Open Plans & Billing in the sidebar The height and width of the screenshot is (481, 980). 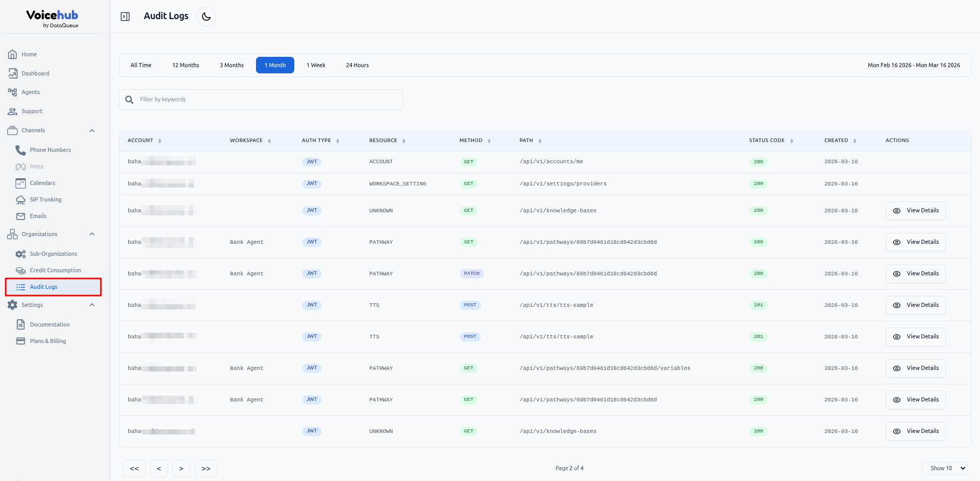coord(48,341)
